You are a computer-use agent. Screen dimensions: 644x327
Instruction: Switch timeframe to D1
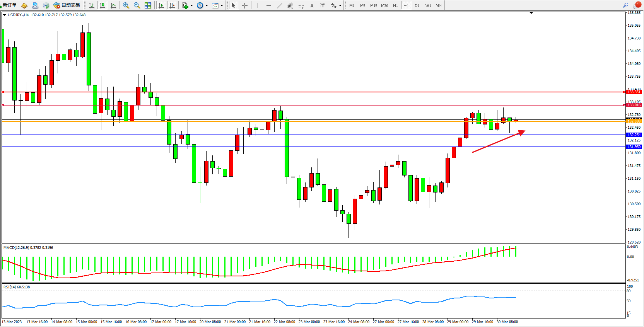(417, 5)
